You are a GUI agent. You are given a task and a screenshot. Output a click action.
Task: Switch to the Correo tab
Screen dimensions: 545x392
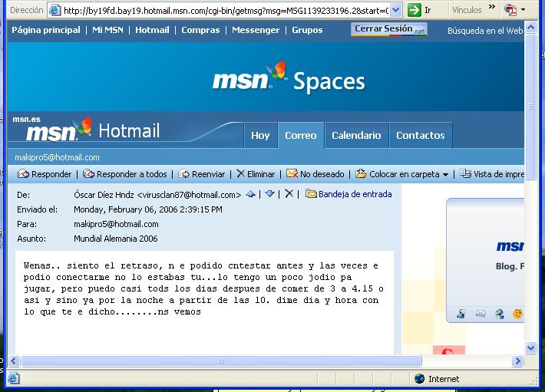[x=301, y=136]
